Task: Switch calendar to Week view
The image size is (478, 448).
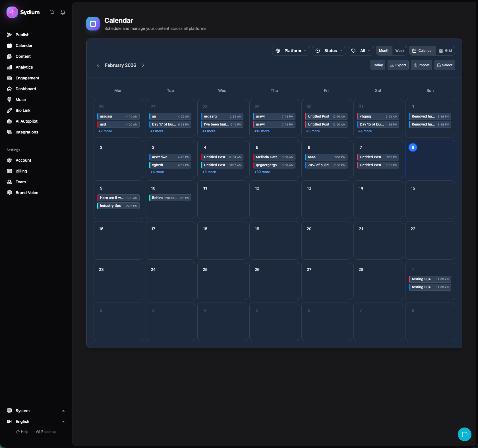Action: click(x=399, y=50)
